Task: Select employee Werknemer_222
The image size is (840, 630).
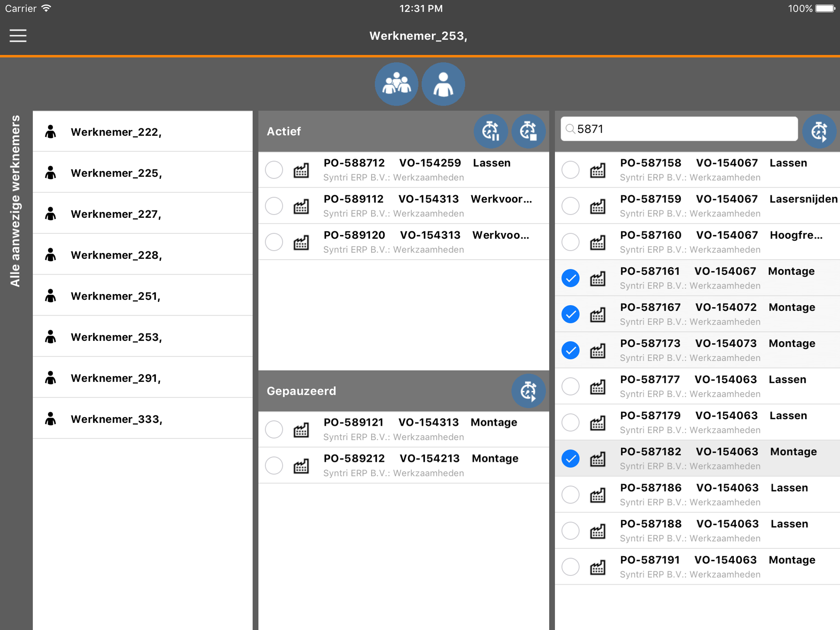Action: (142, 131)
